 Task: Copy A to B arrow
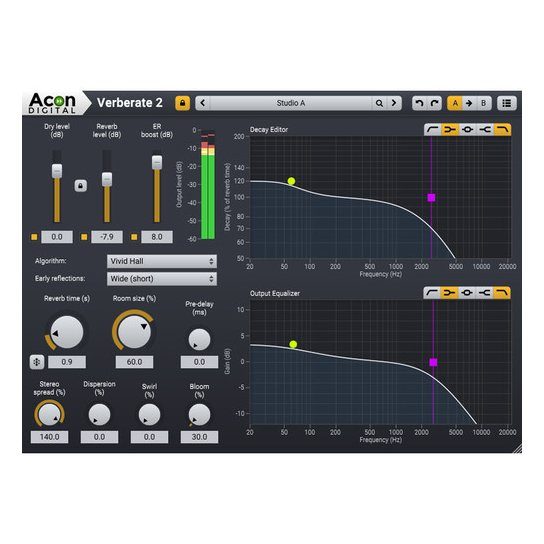coord(469,103)
